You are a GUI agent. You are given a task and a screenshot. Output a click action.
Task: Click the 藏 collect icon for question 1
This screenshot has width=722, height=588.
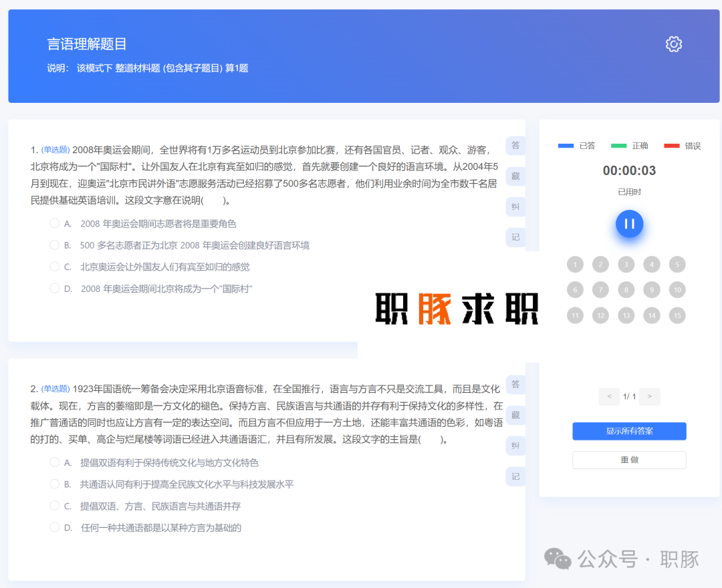click(x=515, y=176)
